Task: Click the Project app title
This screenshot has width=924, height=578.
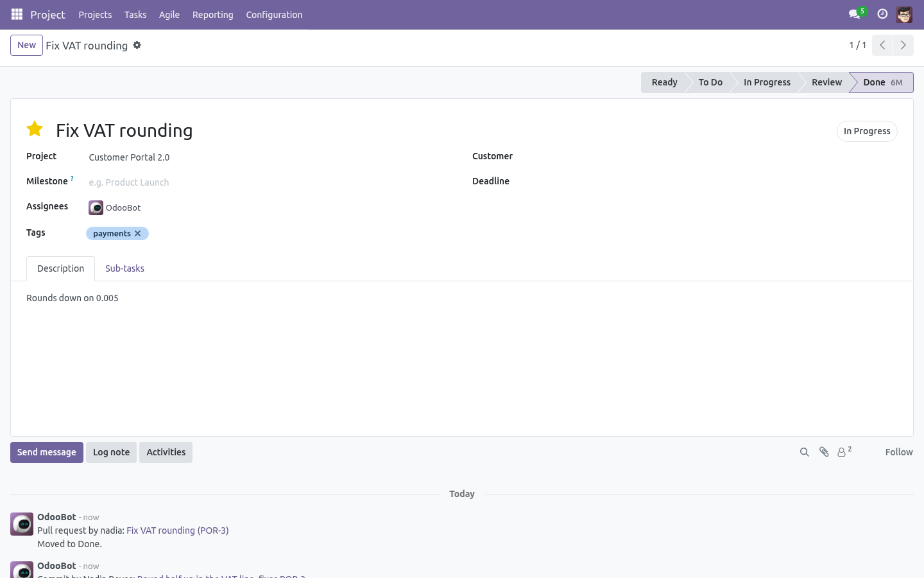Action: 47,14
